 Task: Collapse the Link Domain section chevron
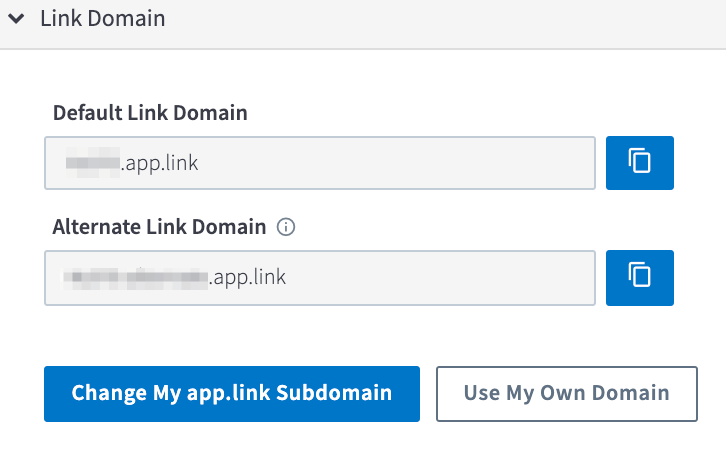(x=16, y=19)
